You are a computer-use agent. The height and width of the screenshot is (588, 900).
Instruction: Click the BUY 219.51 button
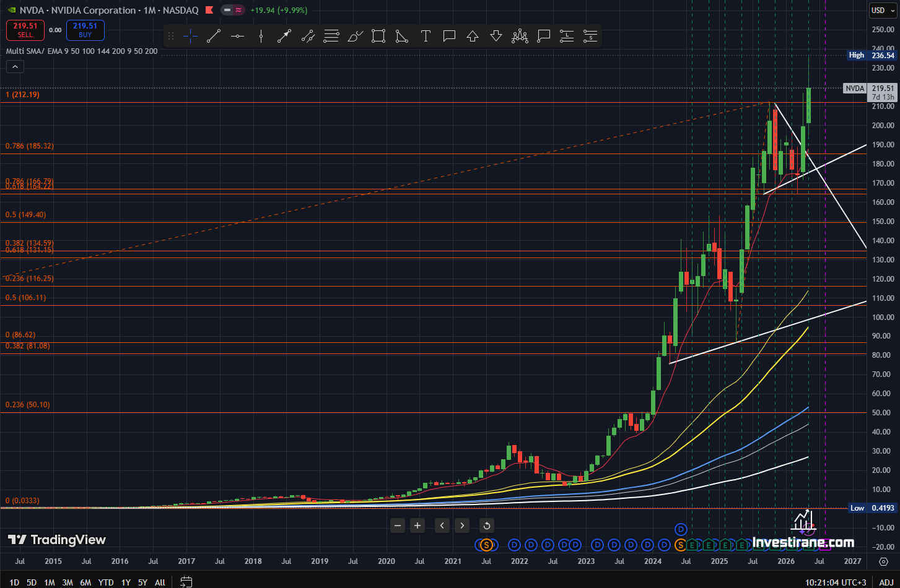pos(85,30)
